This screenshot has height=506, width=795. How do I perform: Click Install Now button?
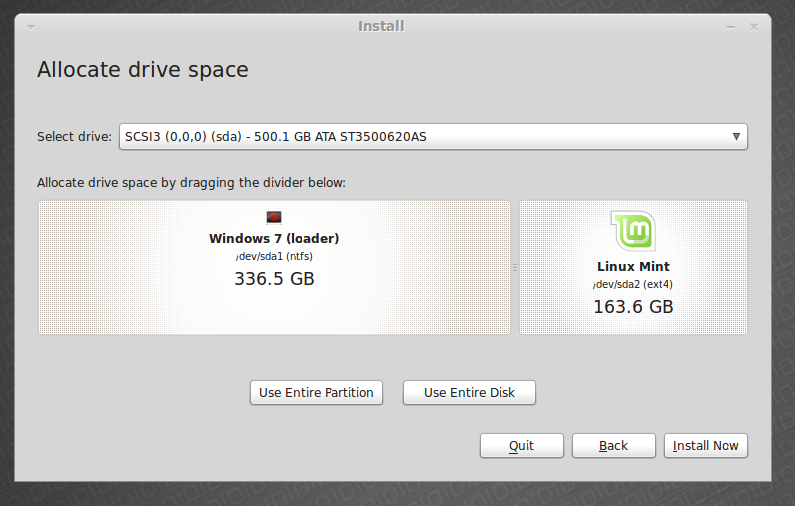[x=706, y=445]
